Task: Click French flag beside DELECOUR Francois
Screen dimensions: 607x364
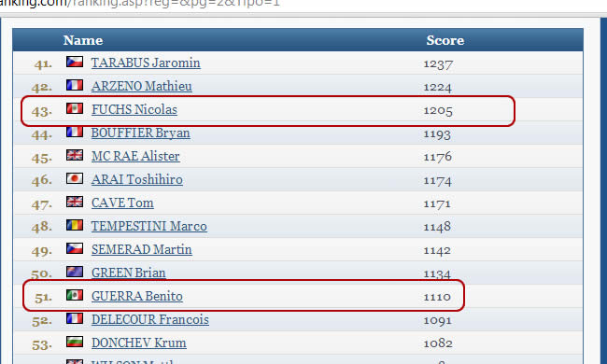Action: (x=75, y=318)
